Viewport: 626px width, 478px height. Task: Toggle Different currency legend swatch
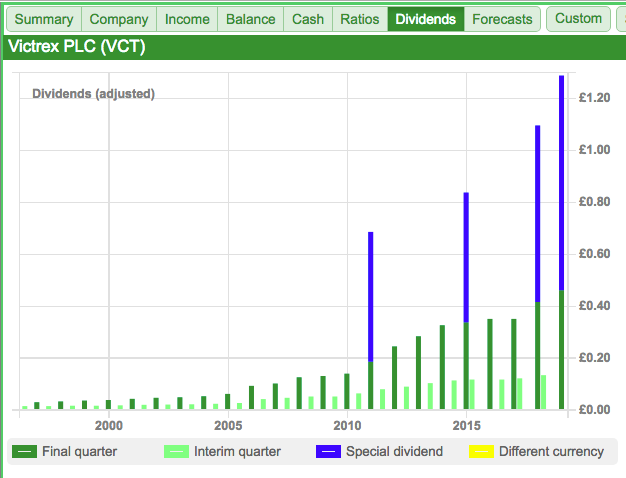(x=481, y=452)
